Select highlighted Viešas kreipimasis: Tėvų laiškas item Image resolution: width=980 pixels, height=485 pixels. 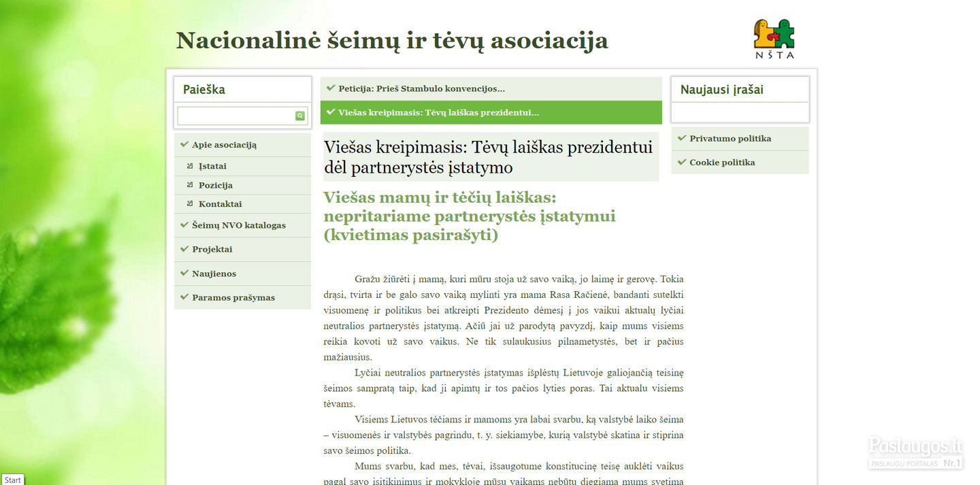491,112
